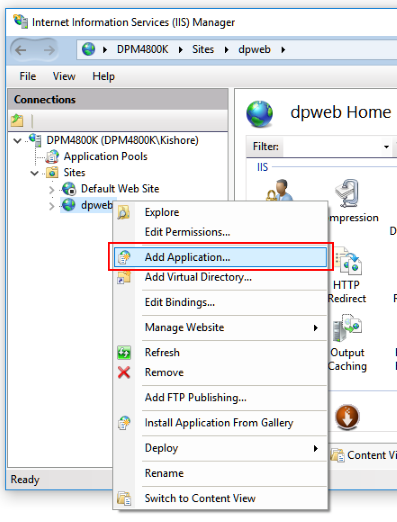Viewport: 397px width, 522px height.
Task: Select Add FTP Publishing menu entry
Action: [220, 397]
